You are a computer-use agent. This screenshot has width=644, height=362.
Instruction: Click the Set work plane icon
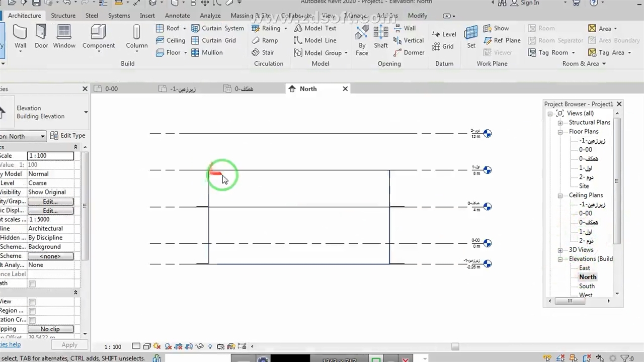[x=471, y=37]
